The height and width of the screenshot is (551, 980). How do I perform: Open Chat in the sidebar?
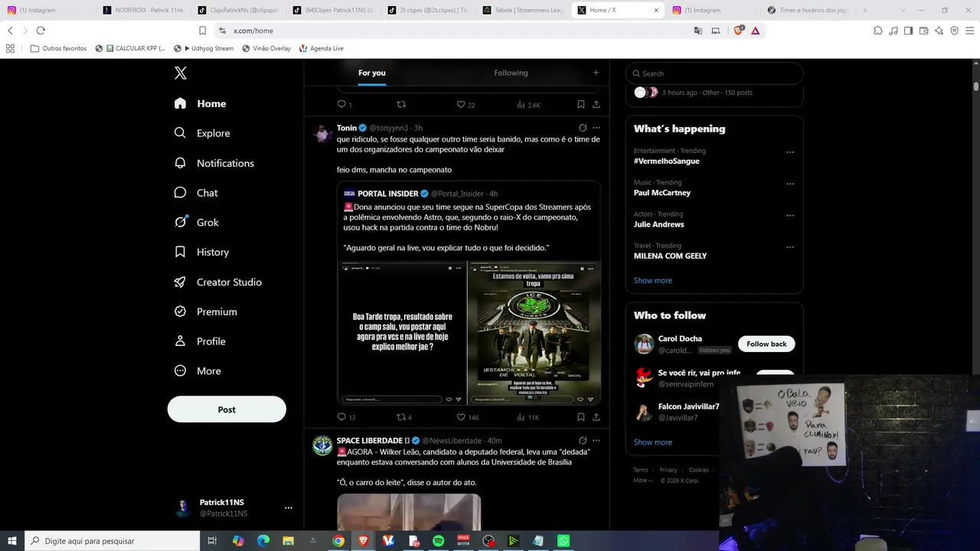196,193
